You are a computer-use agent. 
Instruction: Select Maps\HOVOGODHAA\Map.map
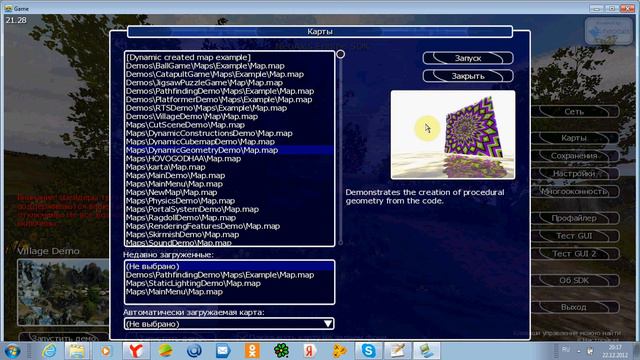point(229,158)
